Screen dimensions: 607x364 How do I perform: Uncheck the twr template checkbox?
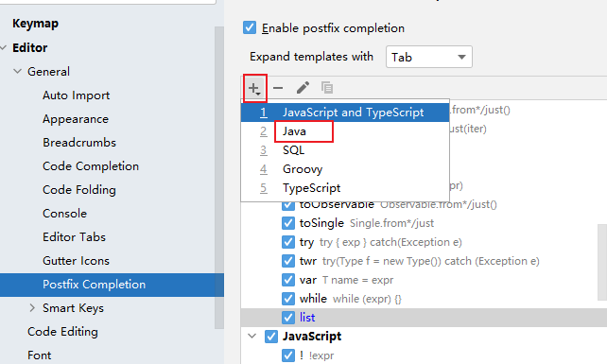pos(288,261)
